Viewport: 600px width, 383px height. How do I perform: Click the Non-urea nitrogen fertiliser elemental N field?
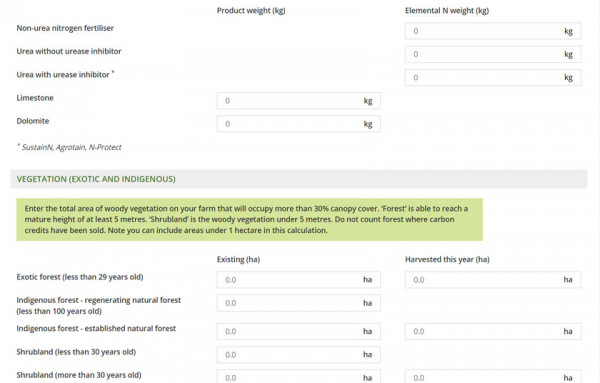coord(493,31)
